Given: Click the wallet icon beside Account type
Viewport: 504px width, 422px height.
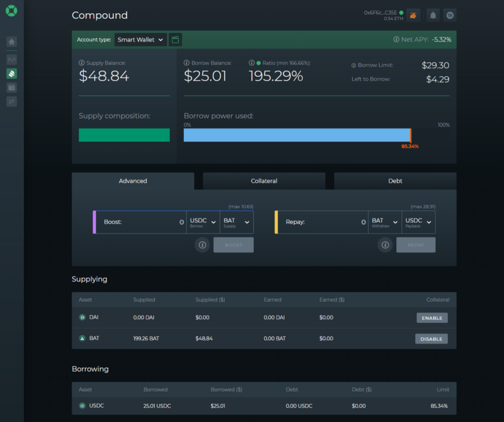Looking at the screenshot, I should 176,40.
